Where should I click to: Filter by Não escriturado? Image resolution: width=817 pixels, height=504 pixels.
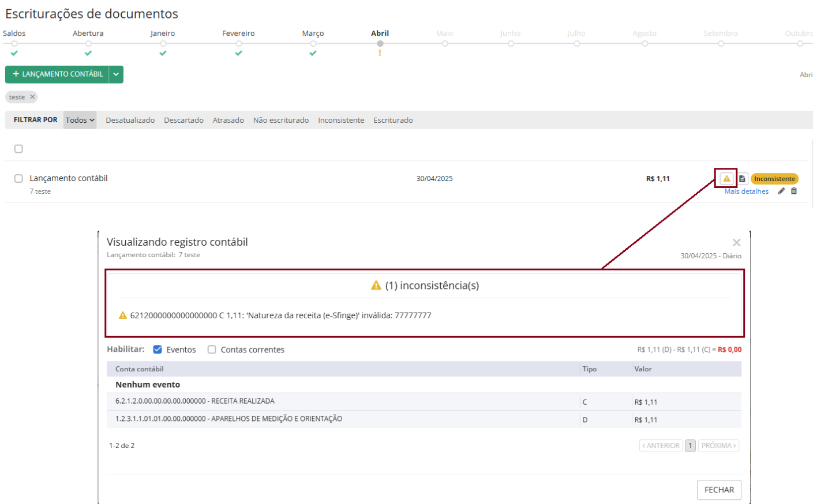pyautogui.click(x=281, y=120)
